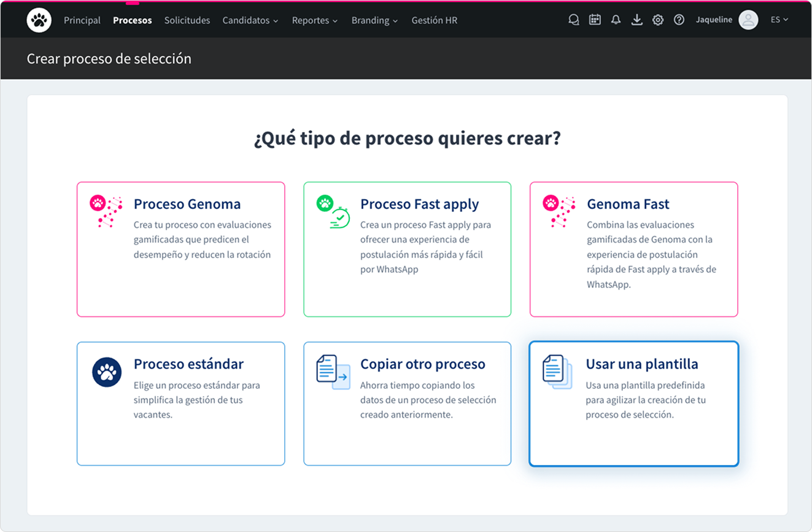Open the calendar icon in the header

pyautogui.click(x=595, y=20)
